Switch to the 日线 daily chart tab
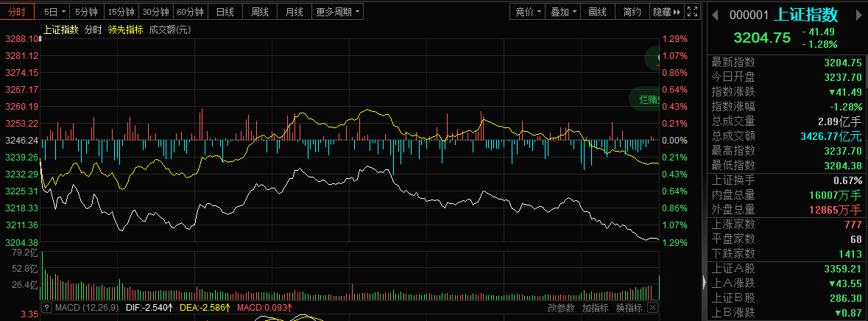Image resolution: width=868 pixels, height=321 pixels. coord(225,12)
